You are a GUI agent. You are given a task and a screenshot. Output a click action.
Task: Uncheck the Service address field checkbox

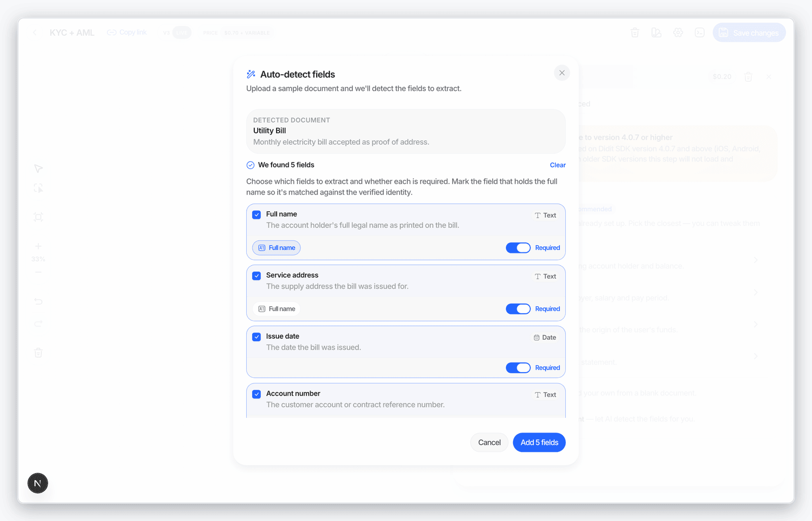257,276
